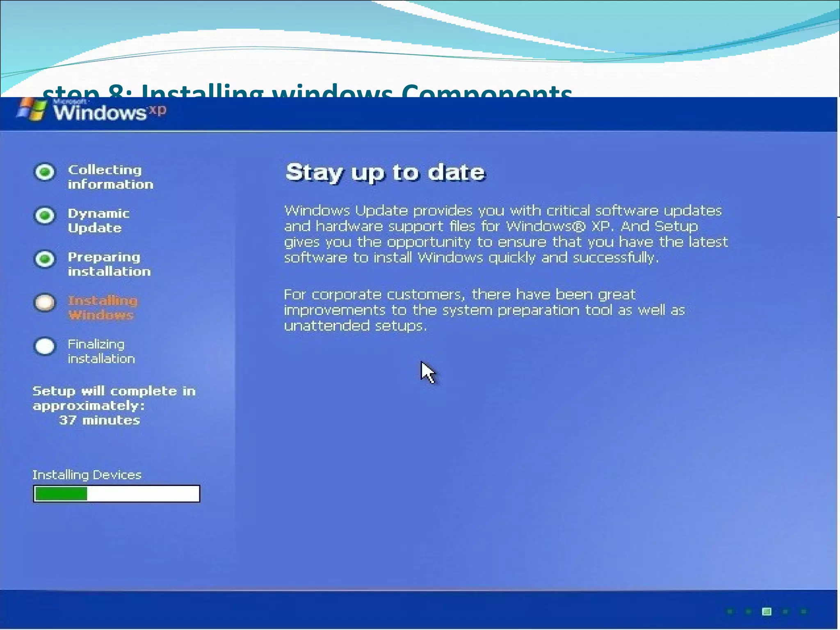Screen dimensions: 840x630
Task: Click 'Setup will complete in approximately' text
Action: (x=114, y=398)
